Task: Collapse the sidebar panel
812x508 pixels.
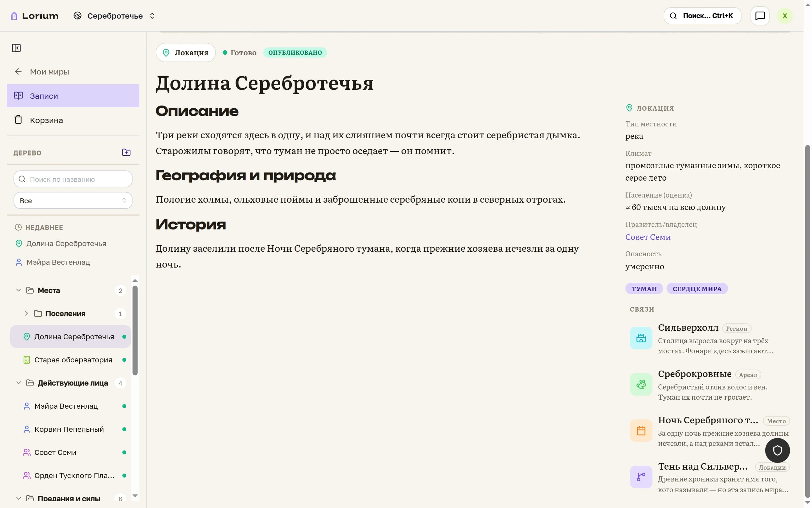Action: click(16, 48)
